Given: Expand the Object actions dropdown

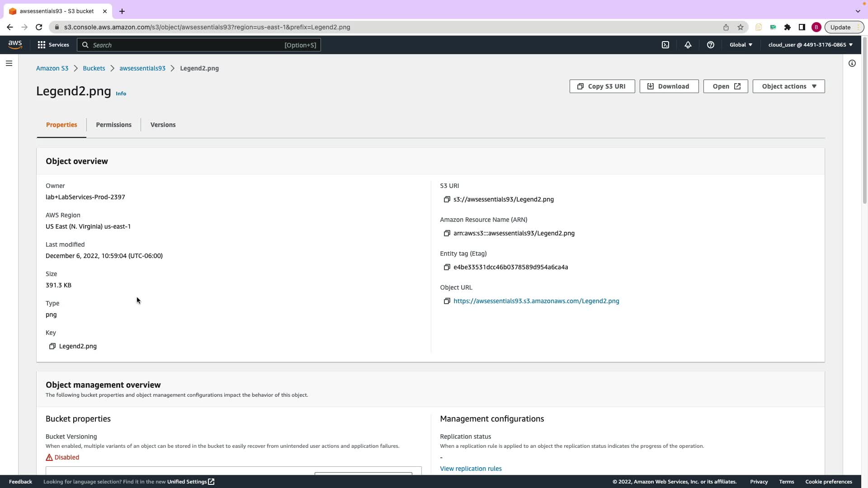Looking at the screenshot, I should click(788, 86).
